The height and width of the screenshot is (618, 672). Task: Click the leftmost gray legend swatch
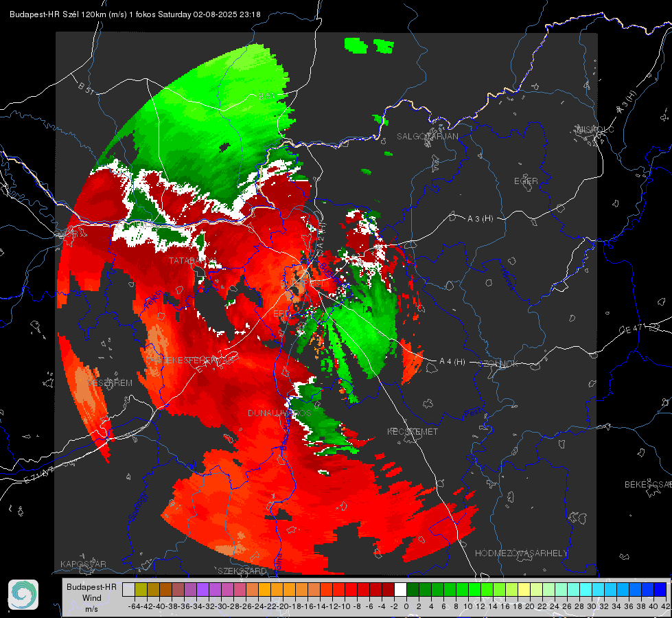pos(128,589)
